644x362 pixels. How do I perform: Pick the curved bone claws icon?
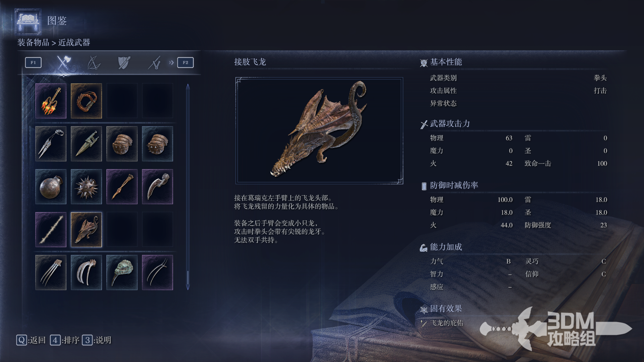click(x=87, y=273)
